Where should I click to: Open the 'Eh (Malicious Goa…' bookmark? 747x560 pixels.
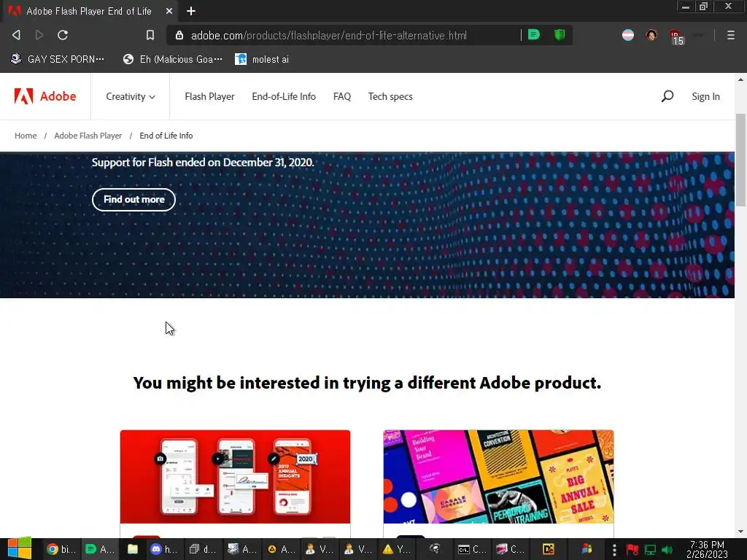173,59
